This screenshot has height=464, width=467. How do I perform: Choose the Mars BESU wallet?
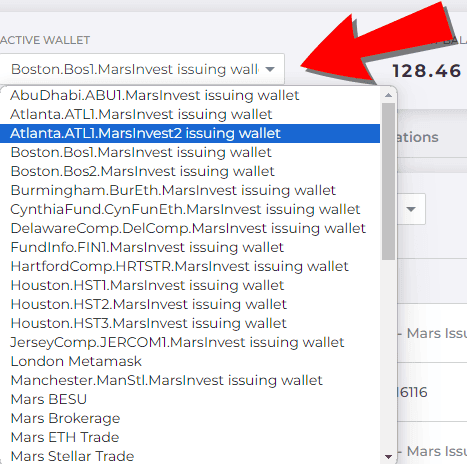190,399
